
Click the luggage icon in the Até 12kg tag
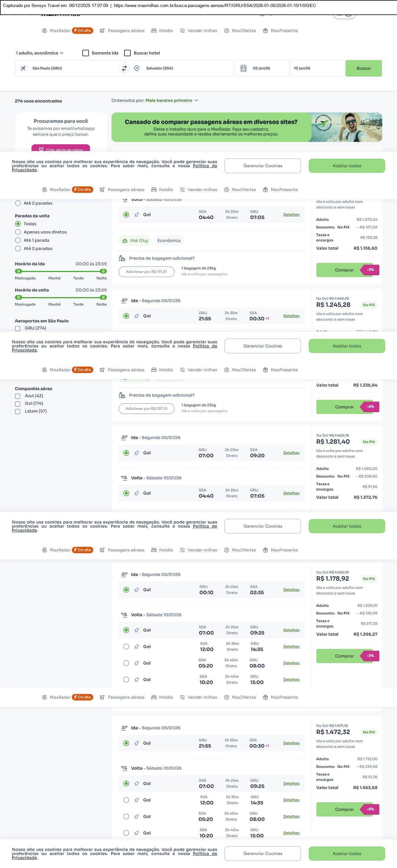(125, 241)
